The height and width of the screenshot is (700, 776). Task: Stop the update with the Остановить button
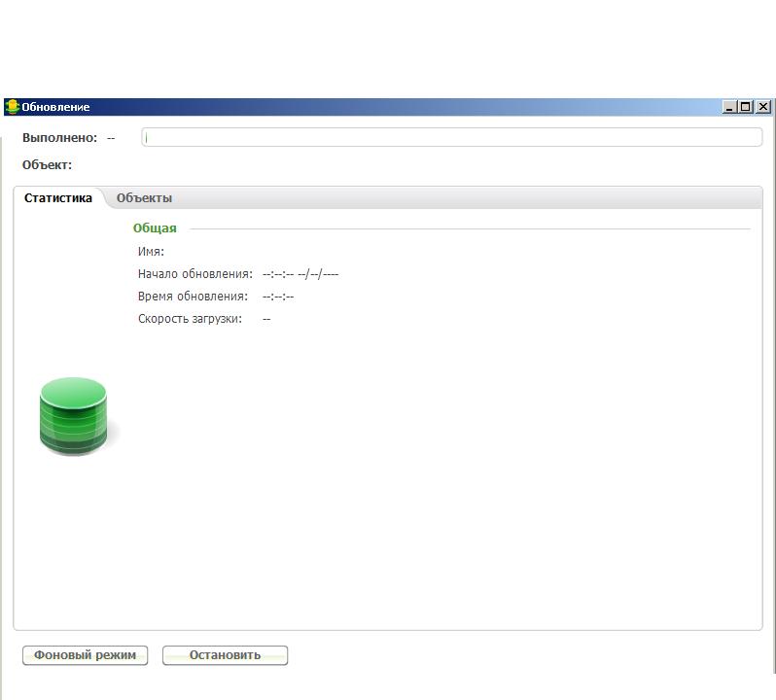point(225,655)
